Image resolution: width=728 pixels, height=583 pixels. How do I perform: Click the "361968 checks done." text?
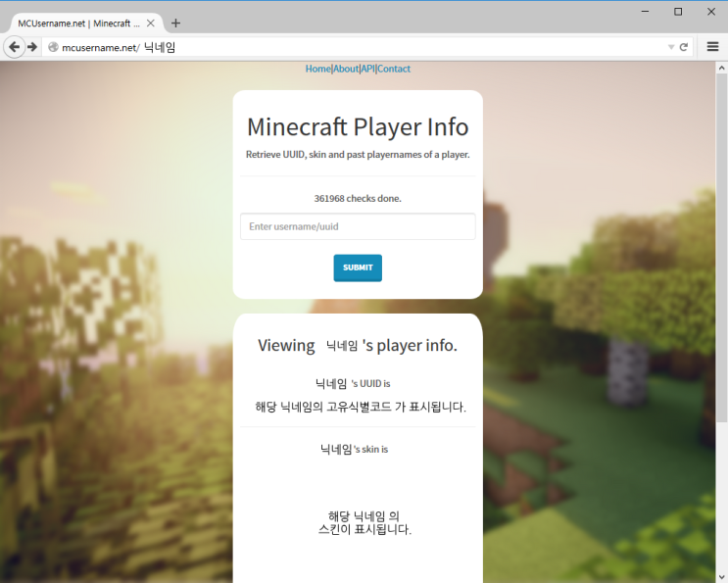coord(358,199)
